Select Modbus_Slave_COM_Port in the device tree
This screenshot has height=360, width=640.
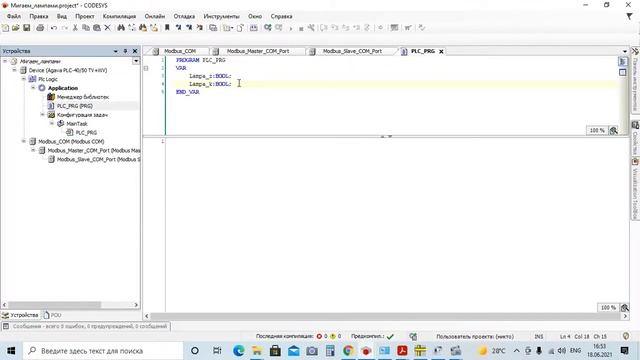click(x=98, y=160)
